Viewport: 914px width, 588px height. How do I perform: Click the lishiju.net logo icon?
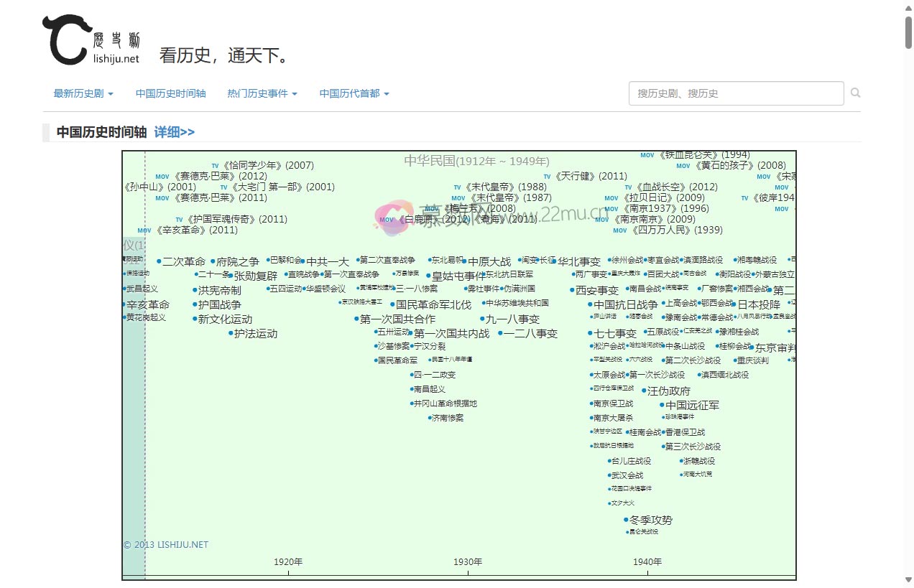tap(65, 39)
